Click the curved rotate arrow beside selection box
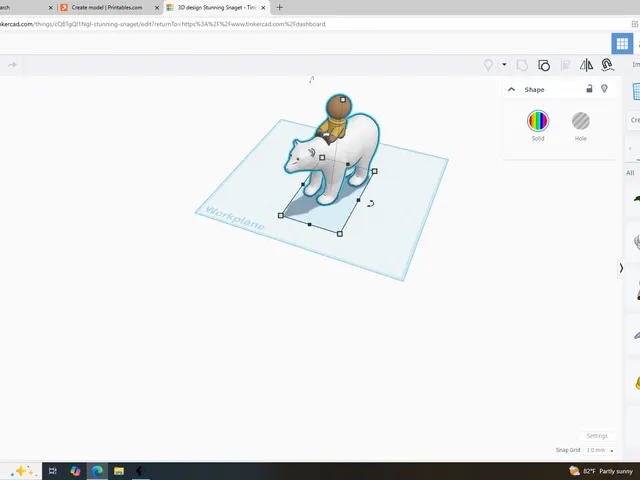Screen dimensions: 640x480 [x=370, y=203]
